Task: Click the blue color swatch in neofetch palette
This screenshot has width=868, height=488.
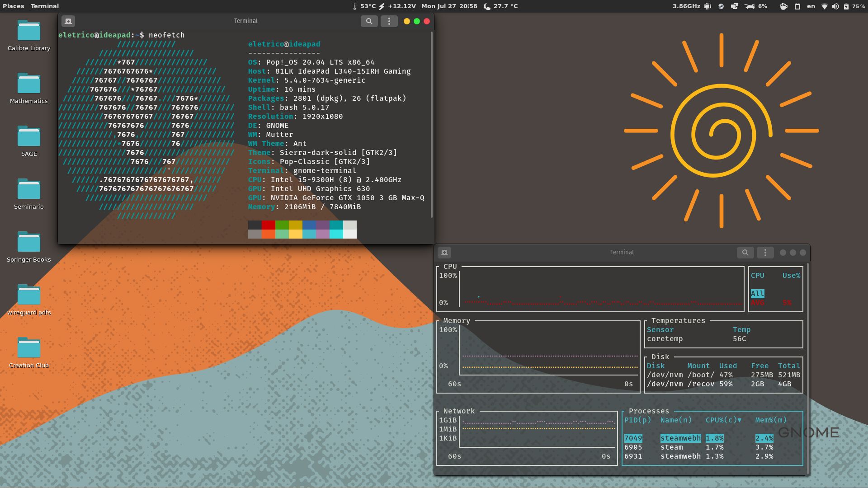Action: click(x=309, y=225)
